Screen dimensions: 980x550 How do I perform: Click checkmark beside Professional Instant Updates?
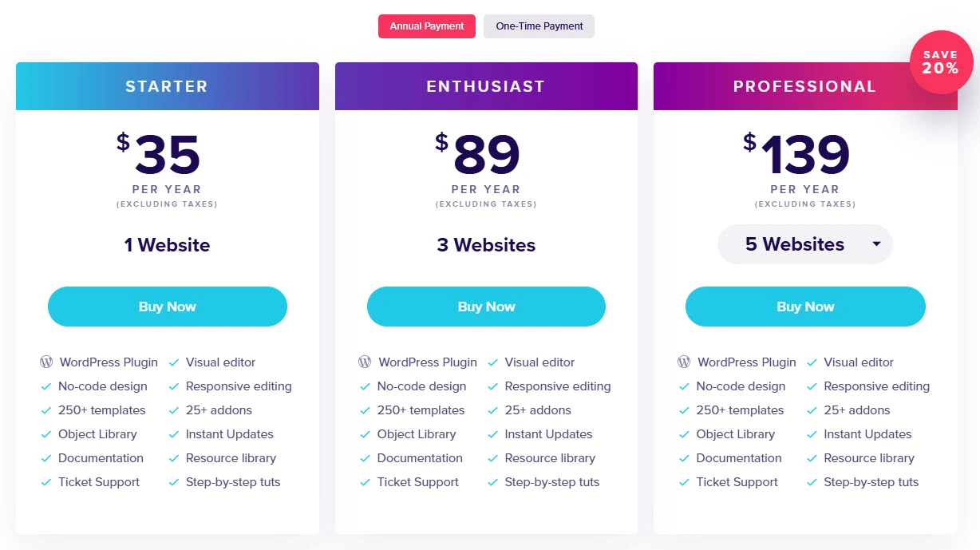point(812,434)
